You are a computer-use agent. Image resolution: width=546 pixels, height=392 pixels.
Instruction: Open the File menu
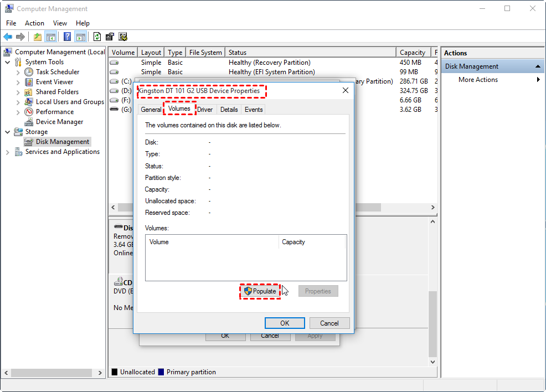11,23
